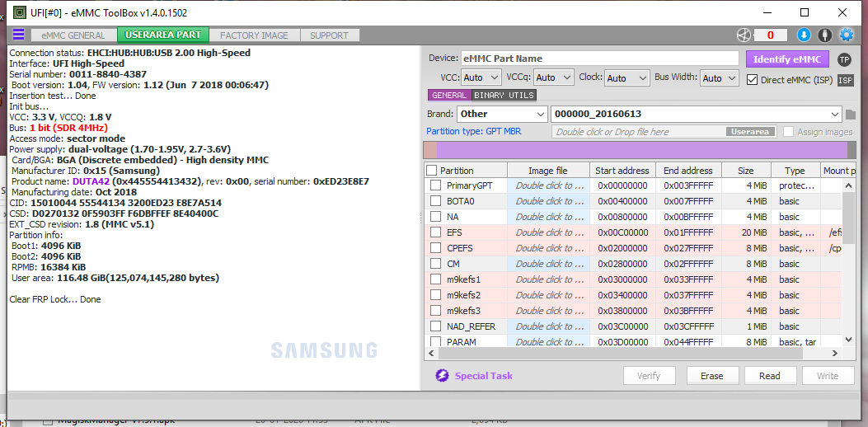
Task: Tick the EFS partition checkbox
Action: coord(436,232)
